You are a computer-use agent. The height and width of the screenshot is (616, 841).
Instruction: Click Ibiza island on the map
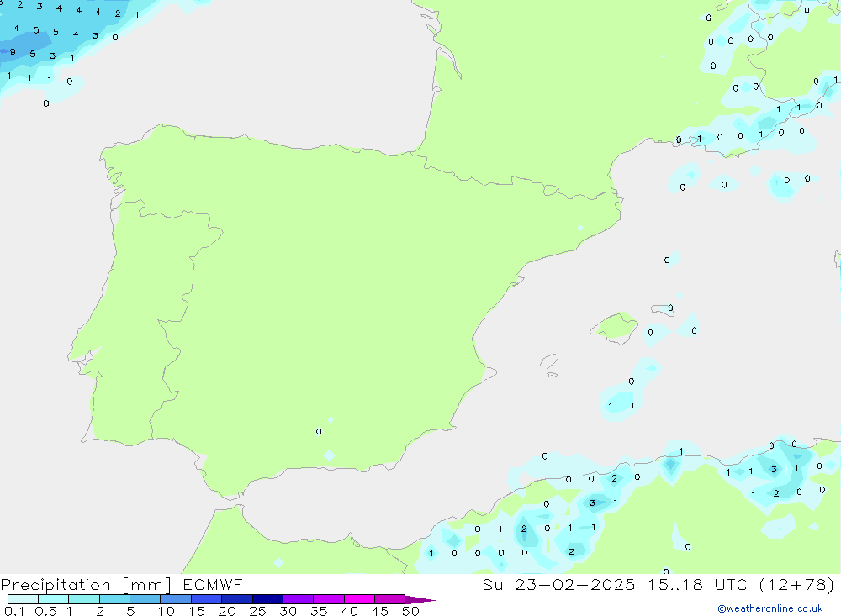coord(549,361)
